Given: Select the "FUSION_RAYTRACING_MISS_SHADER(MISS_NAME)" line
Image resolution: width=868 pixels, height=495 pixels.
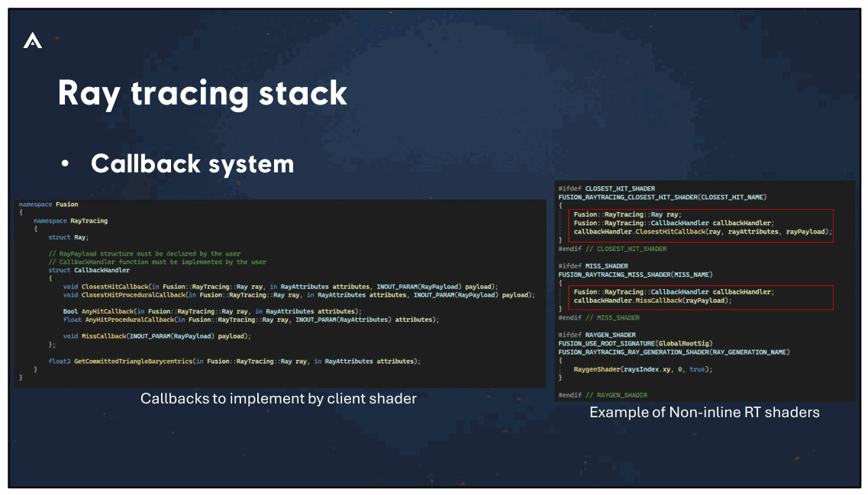Looking at the screenshot, I should coord(635,275).
